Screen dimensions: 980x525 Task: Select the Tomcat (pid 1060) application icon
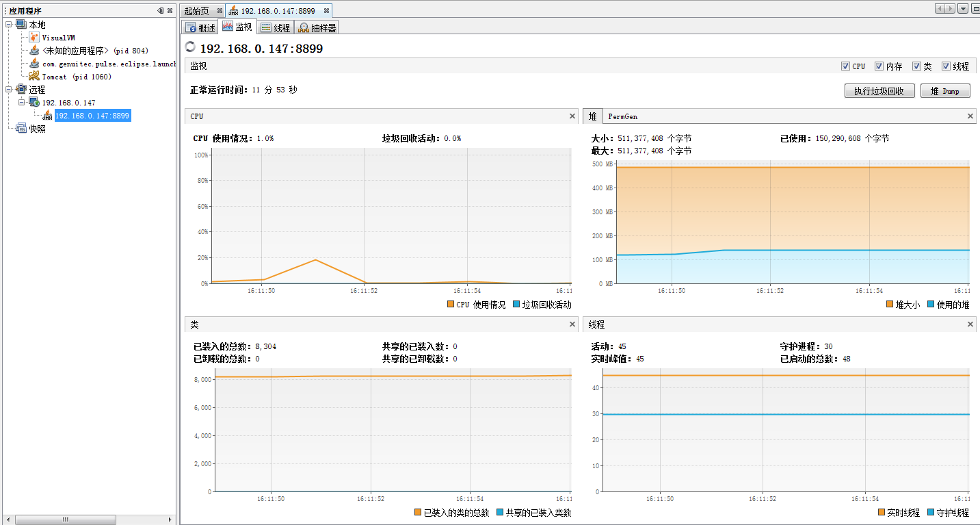(x=34, y=77)
